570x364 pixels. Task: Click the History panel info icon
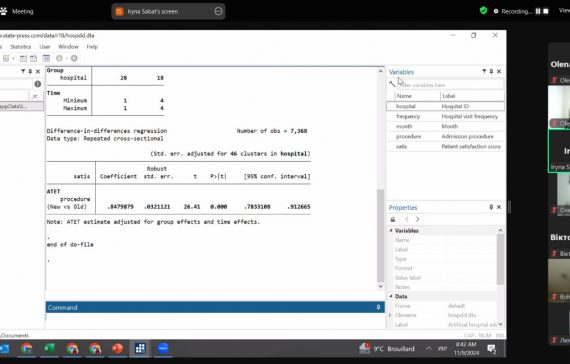point(37,84)
